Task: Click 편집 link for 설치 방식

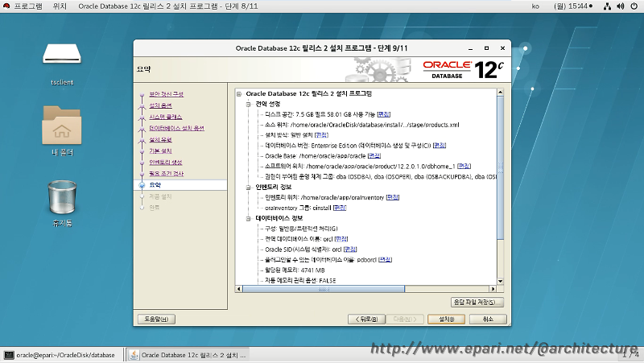Action: coord(321,135)
